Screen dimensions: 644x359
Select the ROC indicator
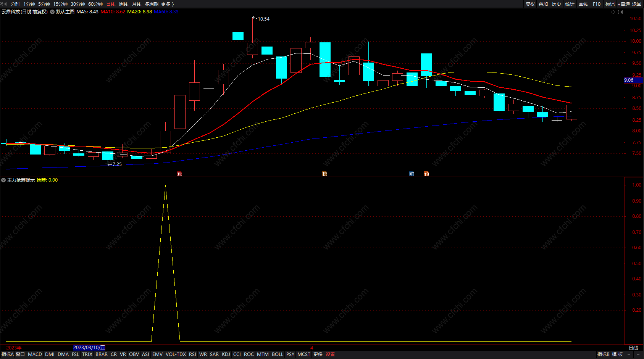249,354
